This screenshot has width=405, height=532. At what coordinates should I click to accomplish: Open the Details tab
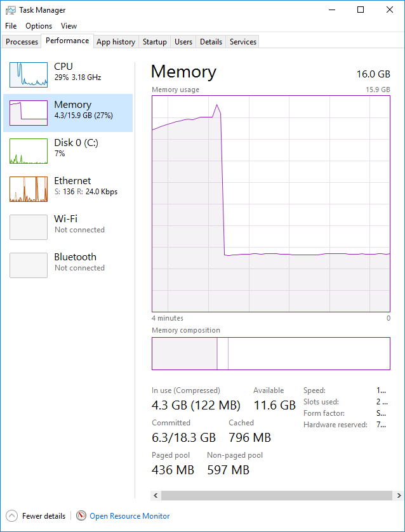click(x=211, y=42)
